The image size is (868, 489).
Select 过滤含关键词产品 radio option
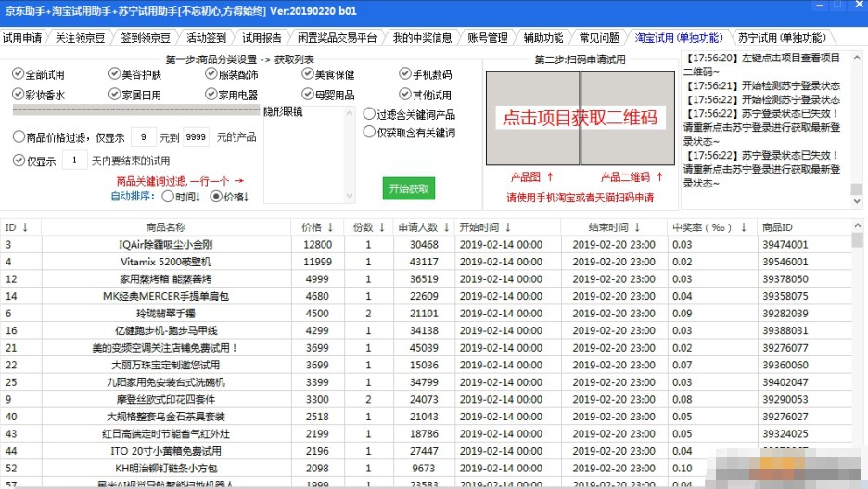(369, 114)
